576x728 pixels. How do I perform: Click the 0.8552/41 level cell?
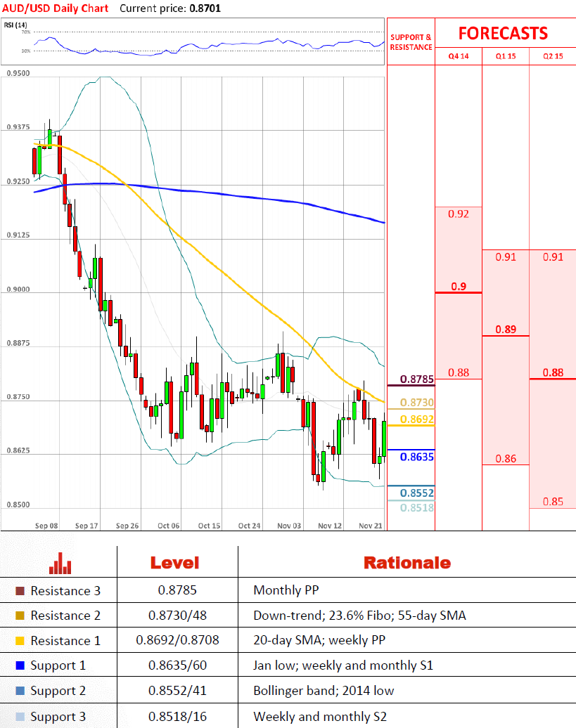pyautogui.click(x=177, y=691)
